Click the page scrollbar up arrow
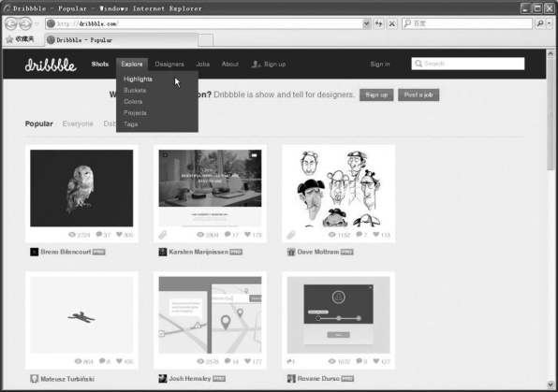The height and width of the screenshot is (392, 558). click(x=551, y=53)
